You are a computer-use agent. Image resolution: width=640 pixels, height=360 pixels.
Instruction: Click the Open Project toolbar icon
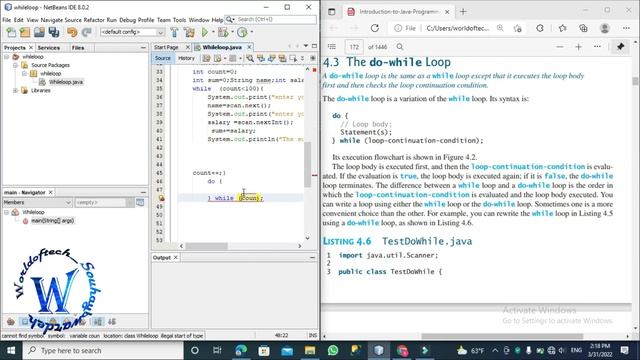coord(39,32)
